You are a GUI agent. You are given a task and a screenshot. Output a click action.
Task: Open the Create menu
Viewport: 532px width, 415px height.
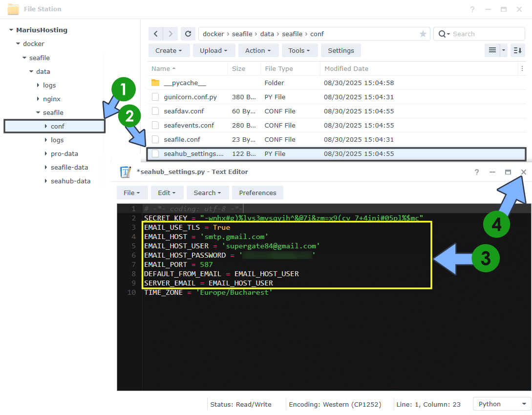(168, 51)
